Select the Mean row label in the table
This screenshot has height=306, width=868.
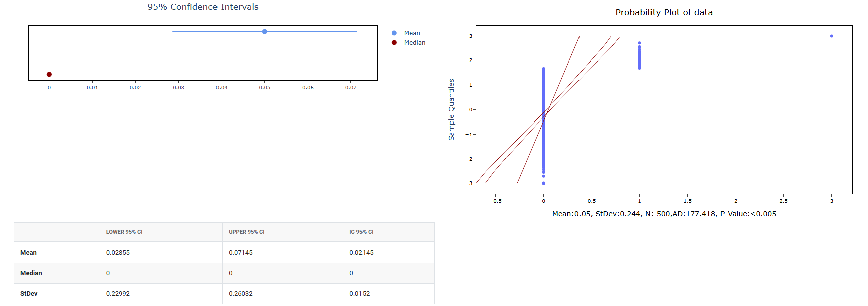[29, 253]
